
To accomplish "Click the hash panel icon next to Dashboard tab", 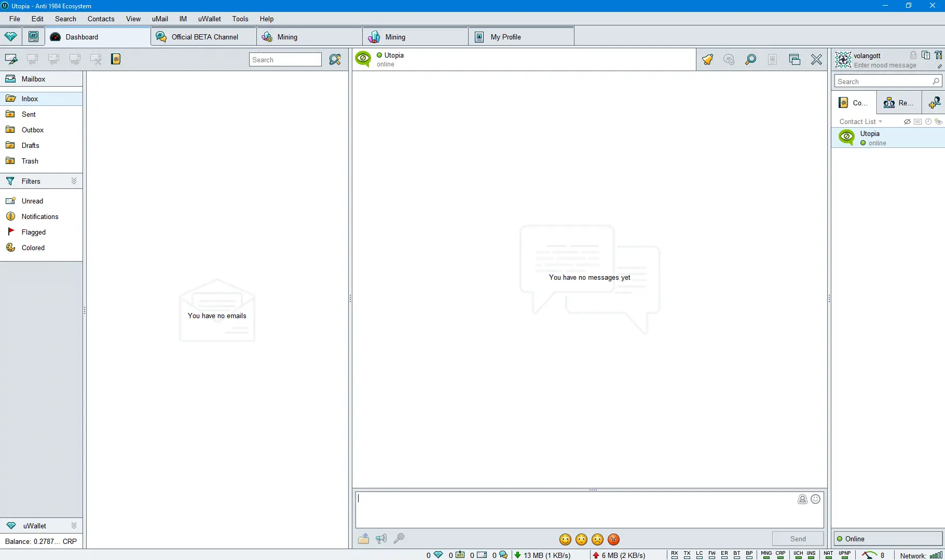I will pos(33,36).
